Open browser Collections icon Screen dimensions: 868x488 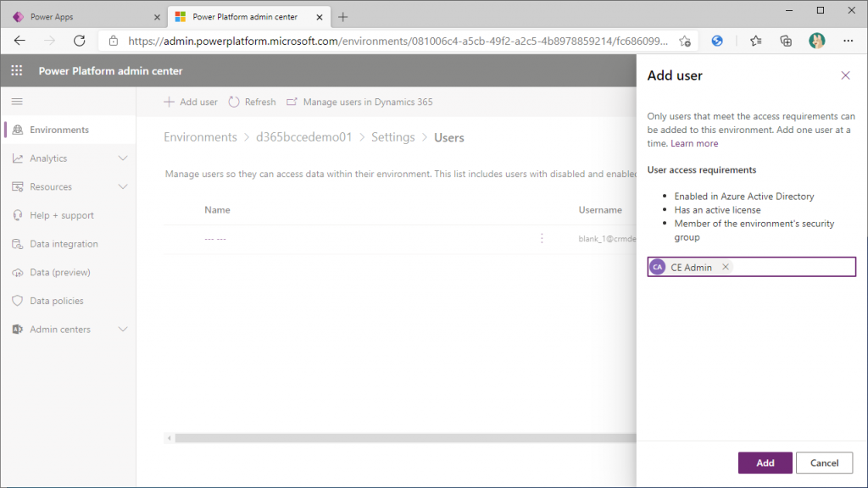(x=786, y=41)
